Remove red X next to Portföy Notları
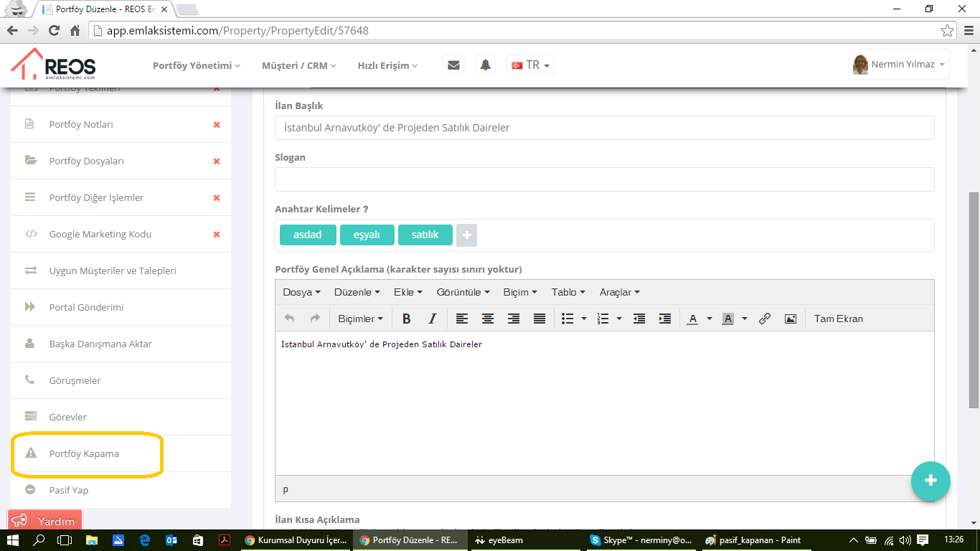Image resolution: width=980 pixels, height=551 pixels. (x=217, y=125)
